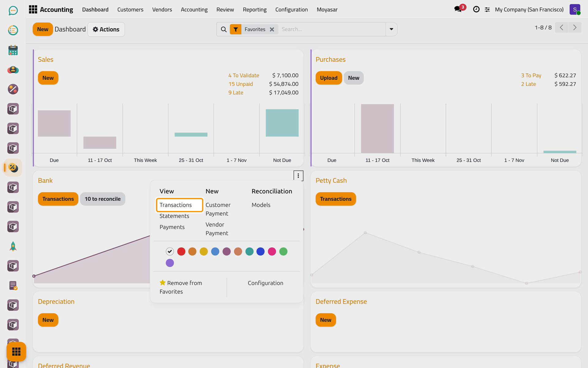Viewport: 588px width, 368px height.
Task: Select the no-color checkmark swatch
Action: [170, 251]
